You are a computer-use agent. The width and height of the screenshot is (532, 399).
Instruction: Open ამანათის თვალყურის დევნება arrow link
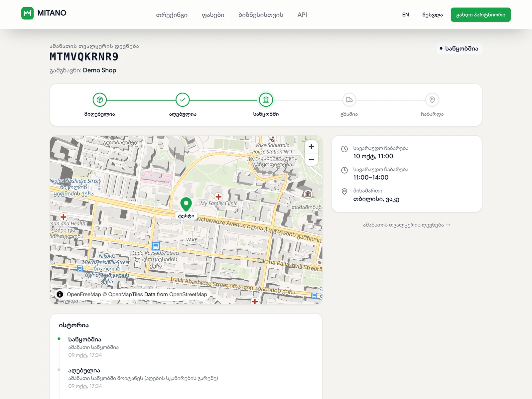pyautogui.click(x=407, y=225)
